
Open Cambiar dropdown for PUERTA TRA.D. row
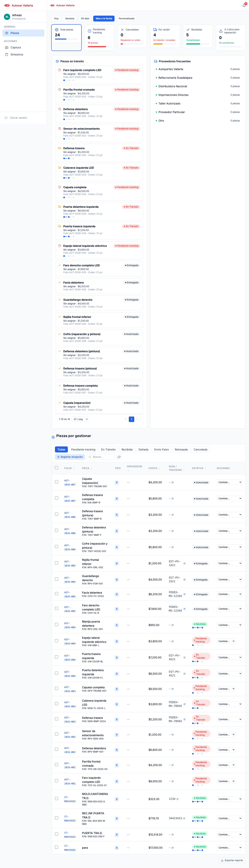pyautogui.click(x=229, y=835)
